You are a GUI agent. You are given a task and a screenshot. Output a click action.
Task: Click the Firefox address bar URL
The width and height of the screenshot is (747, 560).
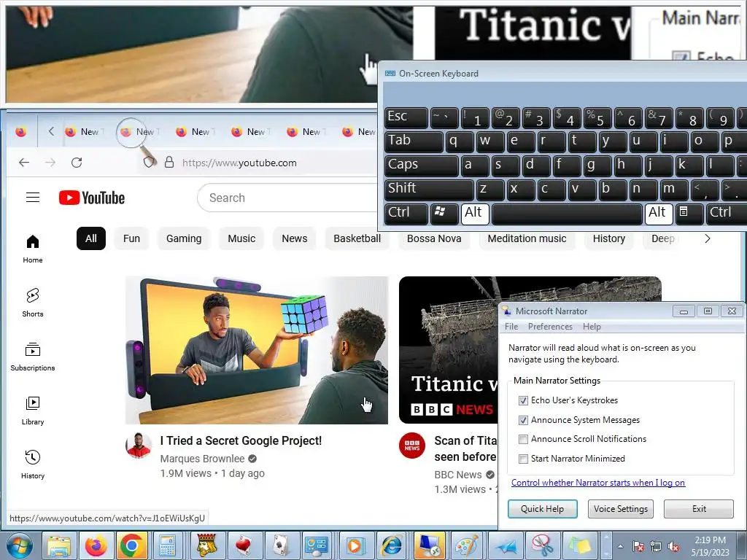239,163
